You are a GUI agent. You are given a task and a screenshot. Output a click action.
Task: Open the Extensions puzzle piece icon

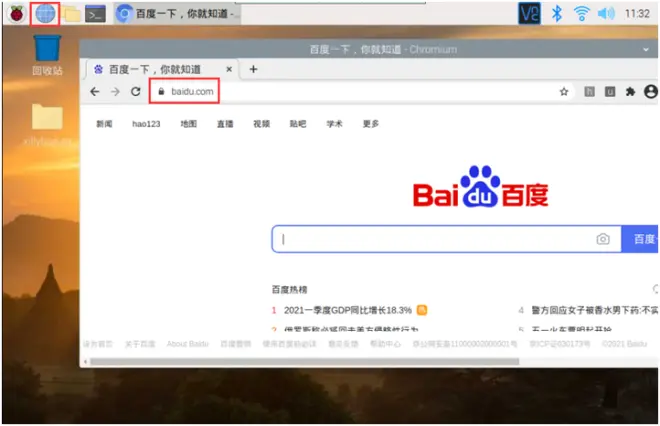point(630,91)
